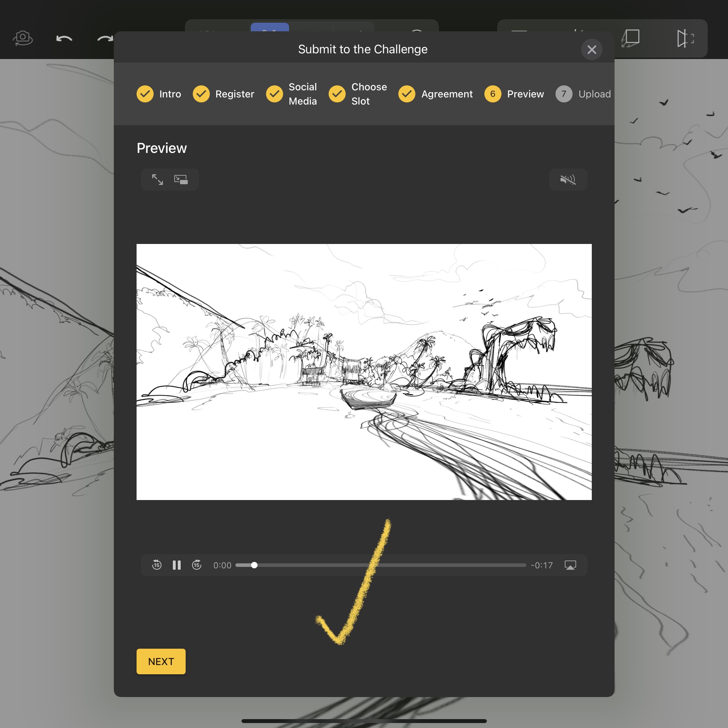
Task: Enable picture-in-picture for the preview video
Action: 181,179
